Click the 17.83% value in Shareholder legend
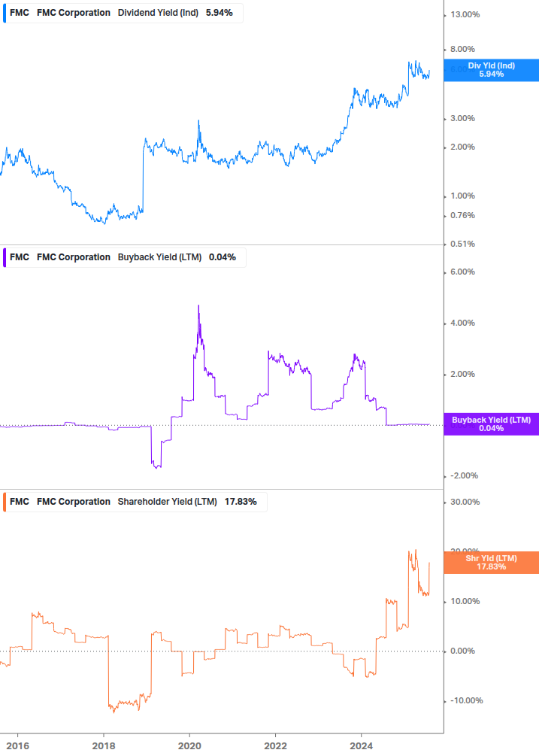This screenshot has width=539, height=756. tap(241, 502)
